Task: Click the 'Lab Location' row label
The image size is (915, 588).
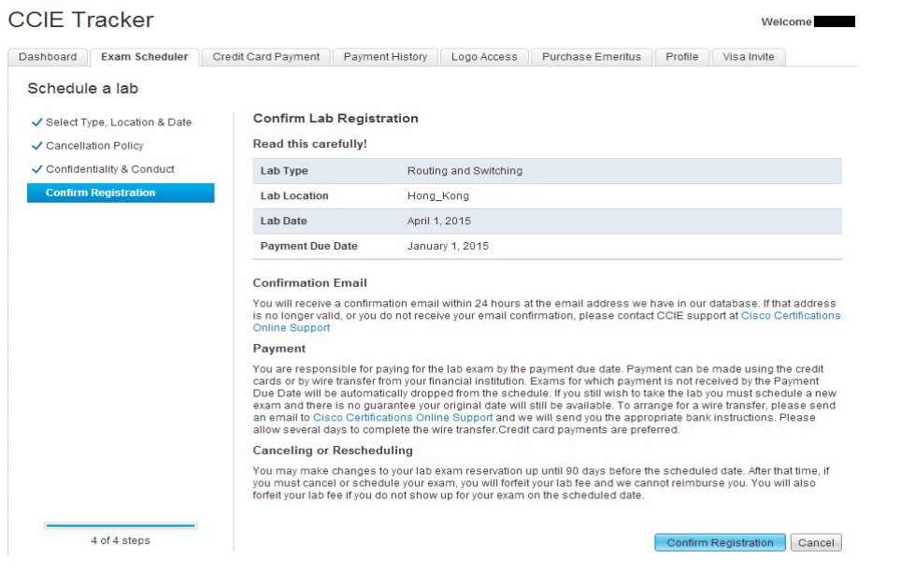Action: (294, 195)
